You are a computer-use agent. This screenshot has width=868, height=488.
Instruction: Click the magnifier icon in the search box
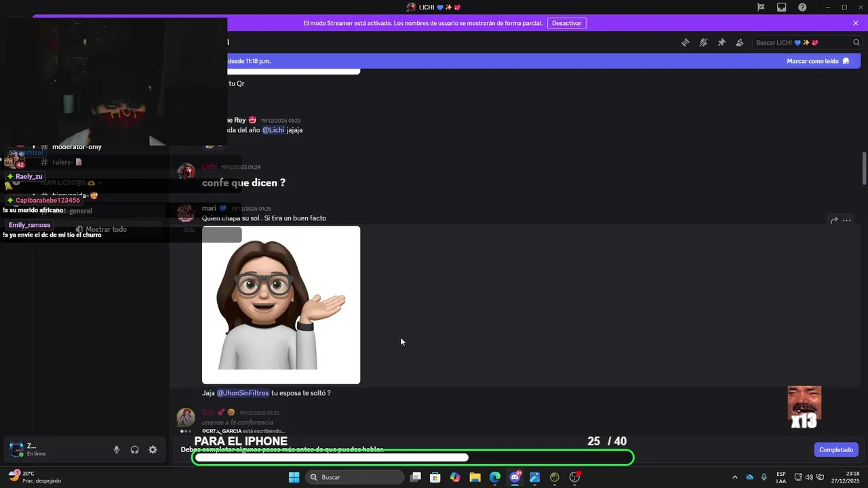[856, 42]
